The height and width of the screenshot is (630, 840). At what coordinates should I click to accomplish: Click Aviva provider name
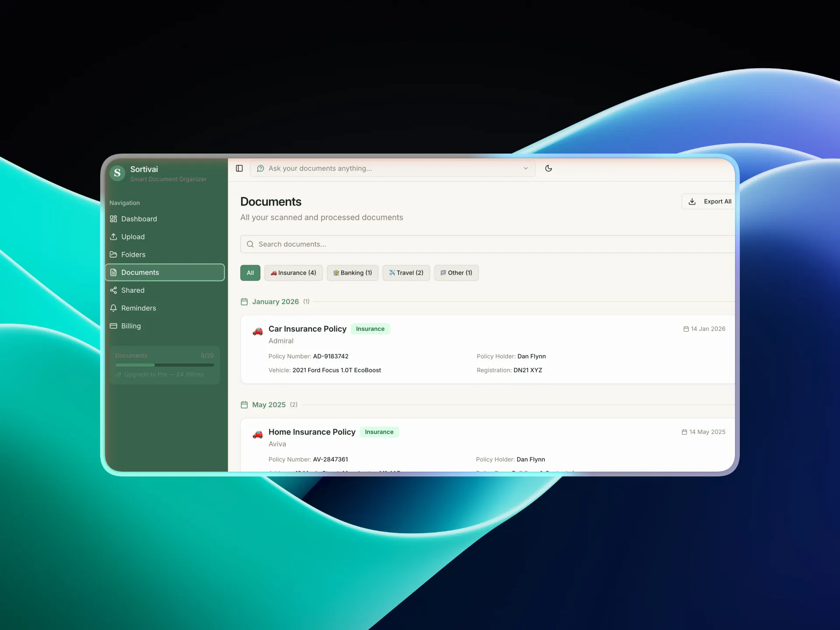pyautogui.click(x=277, y=444)
